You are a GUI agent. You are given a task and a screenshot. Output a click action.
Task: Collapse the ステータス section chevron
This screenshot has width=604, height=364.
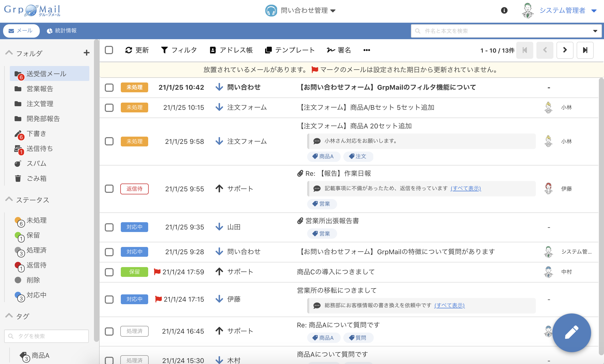click(x=9, y=200)
